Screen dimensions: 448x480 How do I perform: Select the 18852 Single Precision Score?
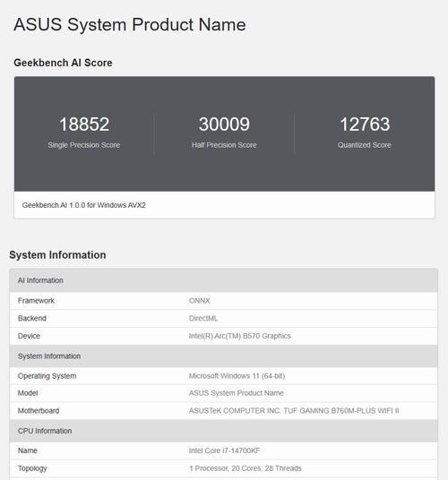click(84, 124)
